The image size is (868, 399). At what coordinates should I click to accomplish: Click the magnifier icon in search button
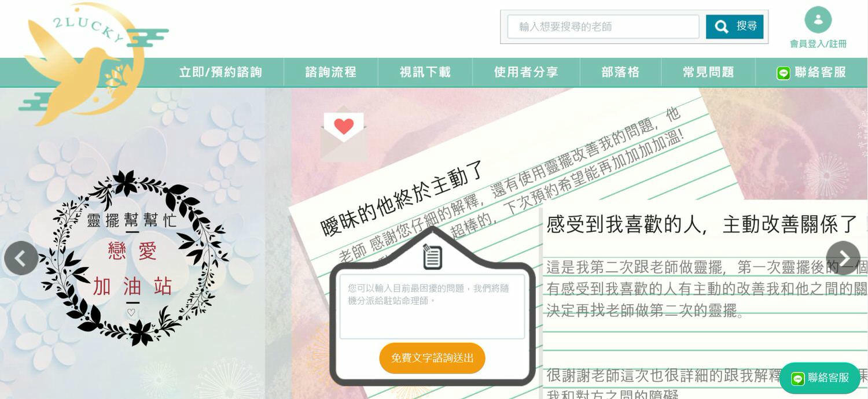(x=721, y=27)
